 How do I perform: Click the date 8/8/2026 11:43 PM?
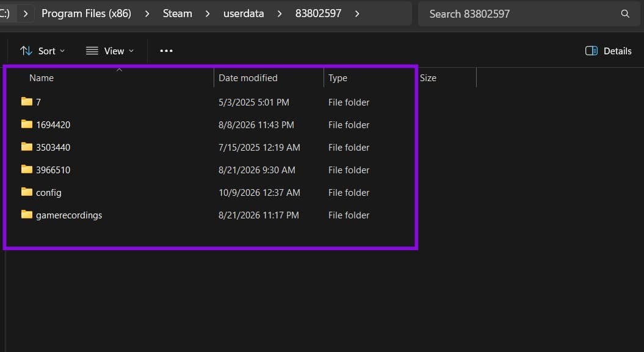pyautogui.click(x=256, y=124)
